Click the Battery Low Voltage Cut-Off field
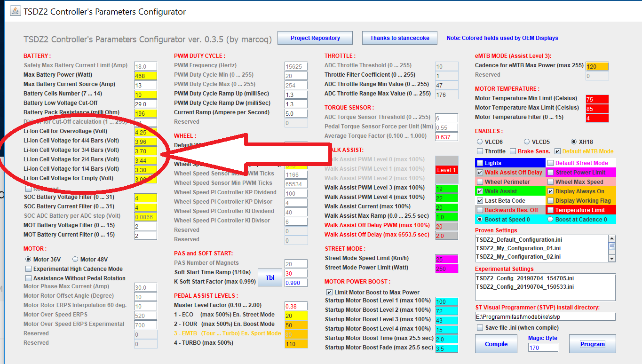 click(145, 104)
